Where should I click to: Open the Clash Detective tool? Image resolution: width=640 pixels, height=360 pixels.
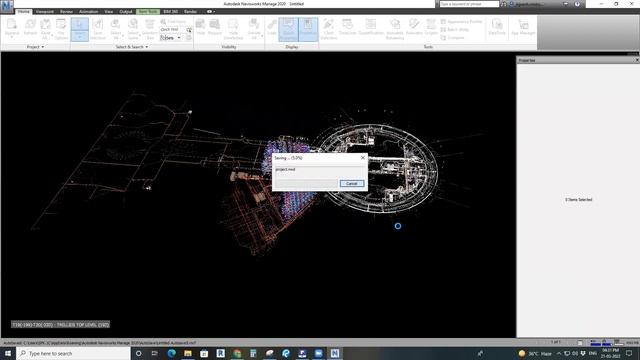[329, 29]
